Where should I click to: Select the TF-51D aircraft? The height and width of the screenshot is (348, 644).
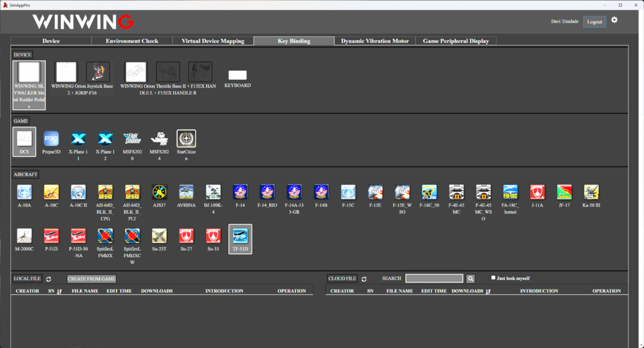[x=240, y=239]
